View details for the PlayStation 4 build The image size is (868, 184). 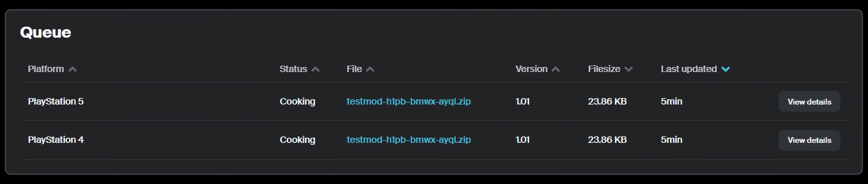tap(809, 140)
